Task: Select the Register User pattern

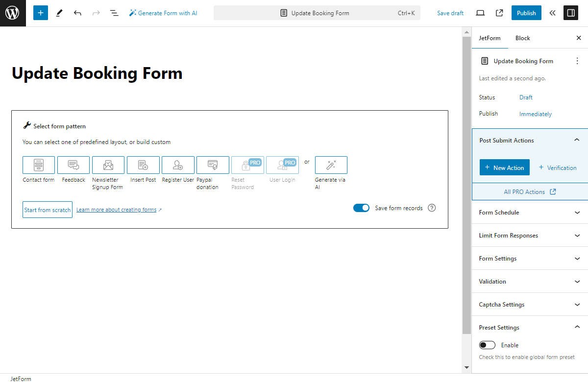Action: pos(178,165)
